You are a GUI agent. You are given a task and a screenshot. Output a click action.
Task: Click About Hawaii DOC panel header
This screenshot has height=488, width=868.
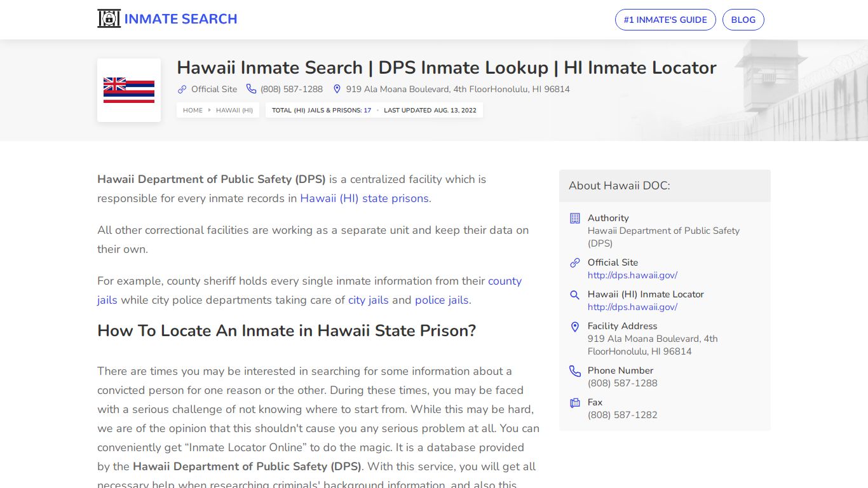[665, 186]
